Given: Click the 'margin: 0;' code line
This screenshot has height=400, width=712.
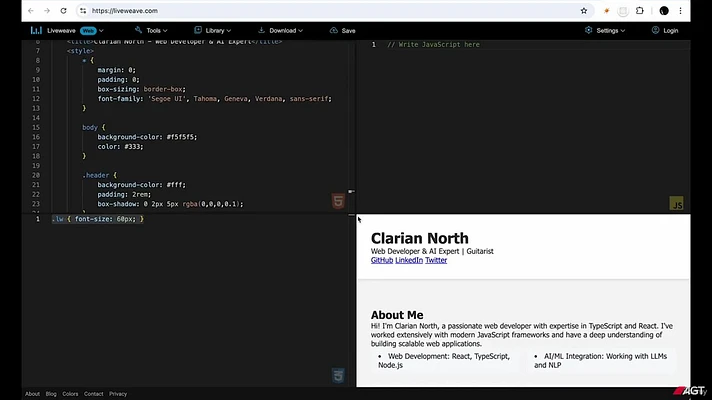Looking at the screenshot, I should pyautogui.click(x=116, y=70).
